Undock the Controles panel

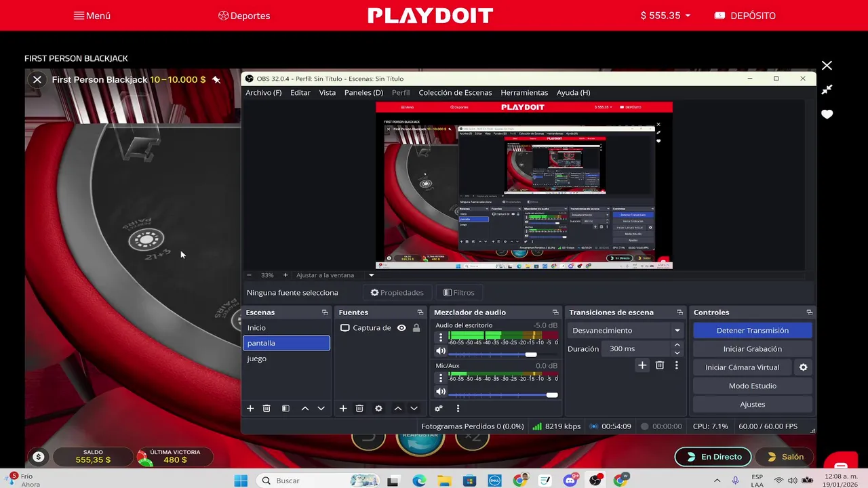(x=809, y=312)
